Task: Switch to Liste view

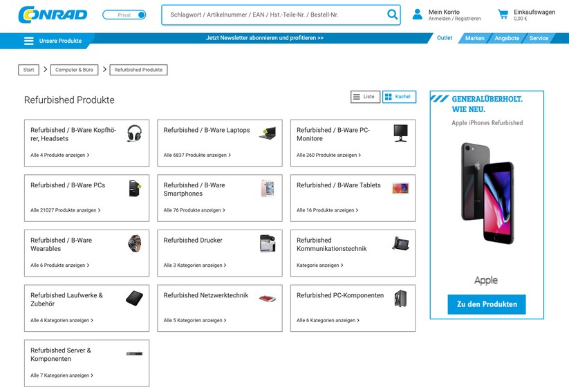Action: click(x=365, y=97)
